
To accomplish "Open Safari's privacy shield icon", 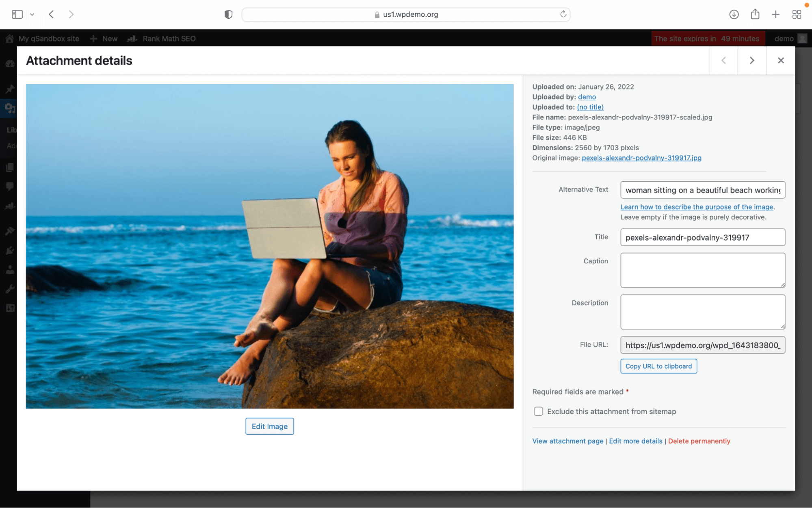I will tap(228, 14).
